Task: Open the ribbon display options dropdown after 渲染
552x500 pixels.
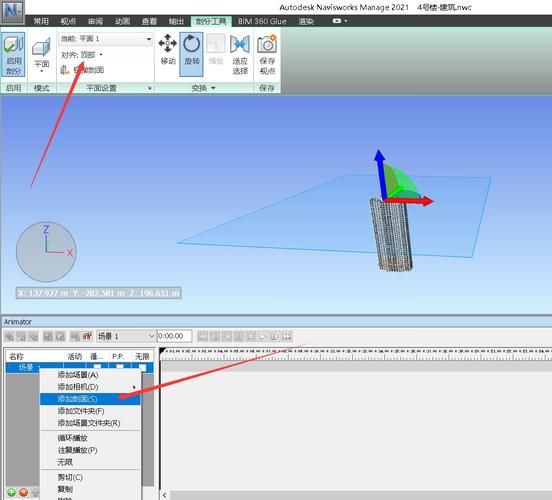Action: click(340, 21)
